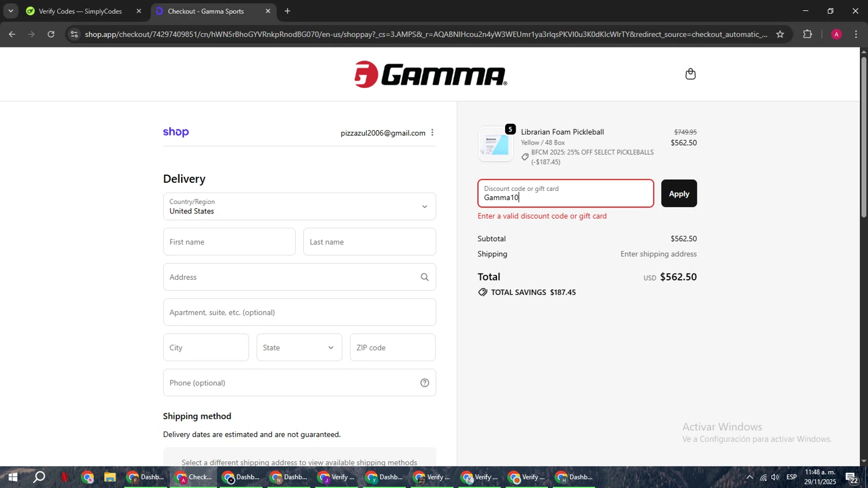Open File Explorer from the taskbar
868x488 pixels.
click(110, 477)
